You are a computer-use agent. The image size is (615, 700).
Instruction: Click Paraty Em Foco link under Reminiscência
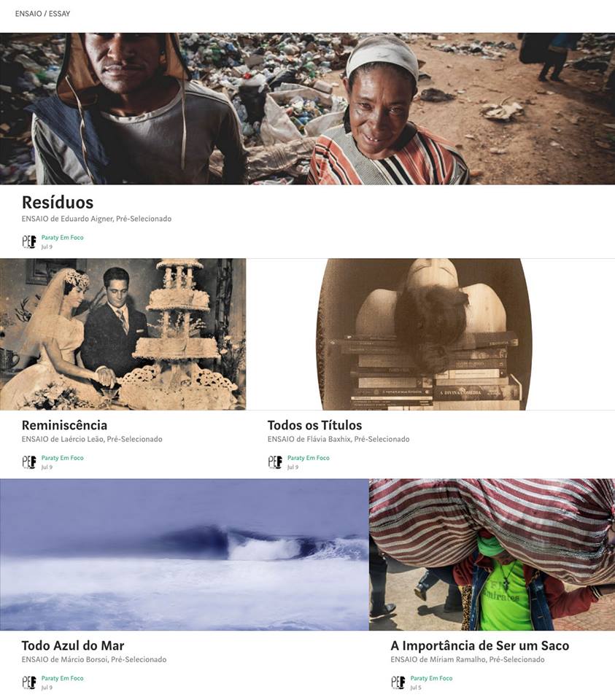pyautogui.click(x=63, y=458)
